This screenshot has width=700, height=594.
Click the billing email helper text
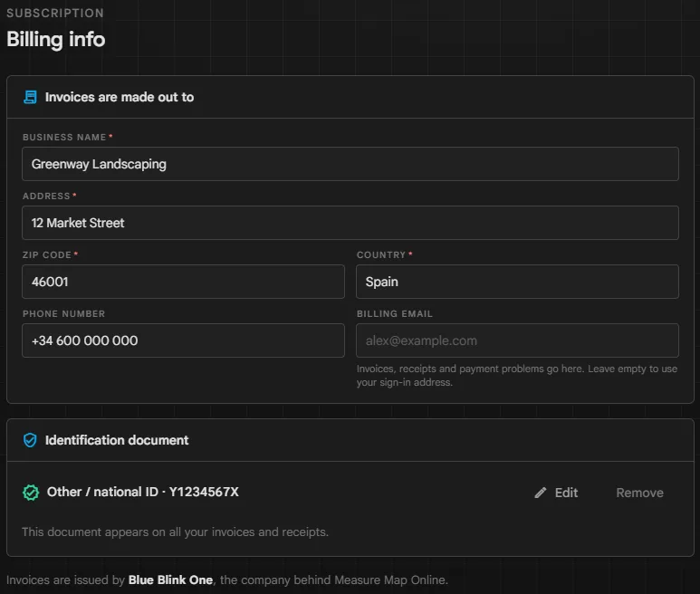point(517,375)
